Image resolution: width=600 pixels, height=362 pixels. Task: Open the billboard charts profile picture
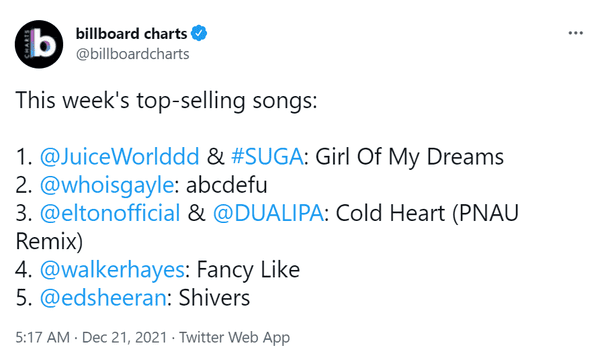pos(39,44)
